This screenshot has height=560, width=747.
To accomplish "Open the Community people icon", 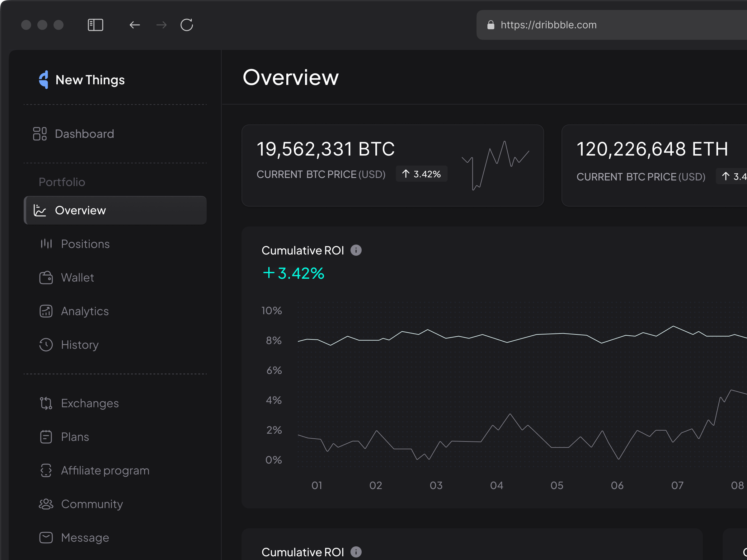I will 45,504.
